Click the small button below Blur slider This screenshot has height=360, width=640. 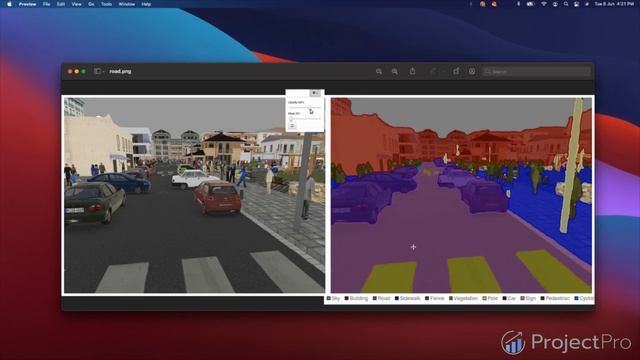292,126
